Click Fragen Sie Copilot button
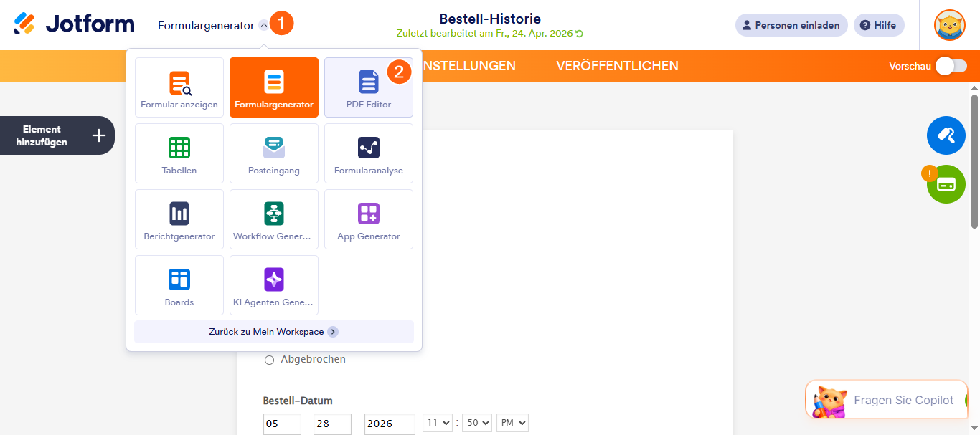Screen dimensions: 980x435 pyautogui.click(x=887, y=400)
